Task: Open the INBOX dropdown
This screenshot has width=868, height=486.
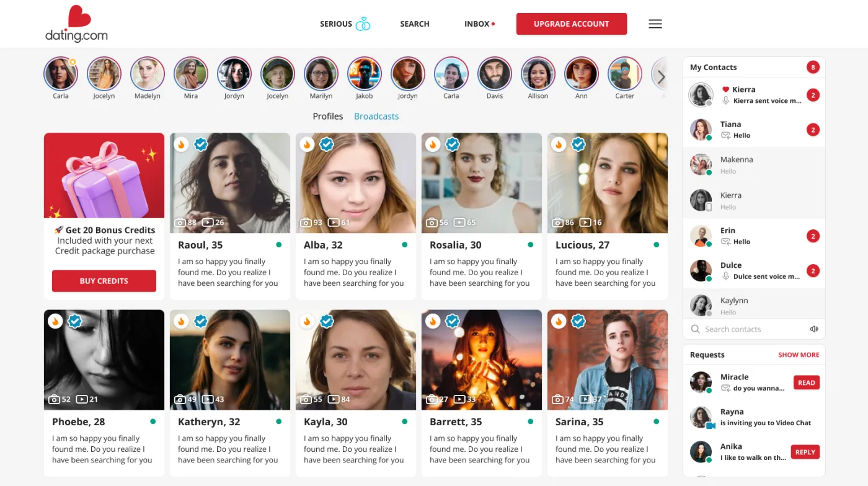Action: click(x=476, y=24)
